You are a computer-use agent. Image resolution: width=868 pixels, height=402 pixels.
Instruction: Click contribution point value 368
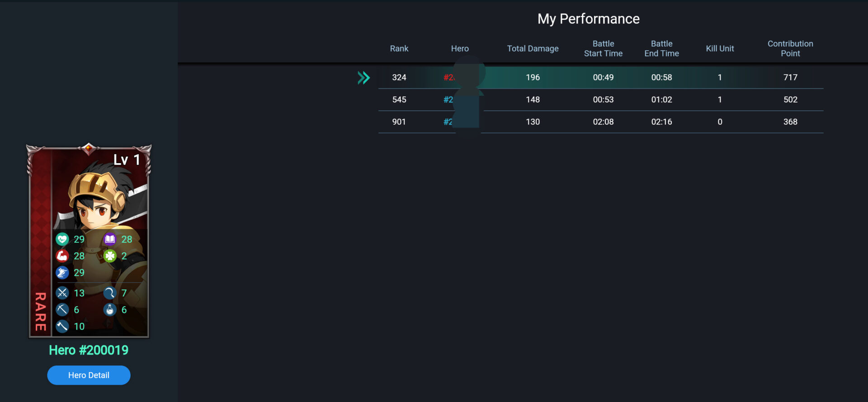point(790,122)
